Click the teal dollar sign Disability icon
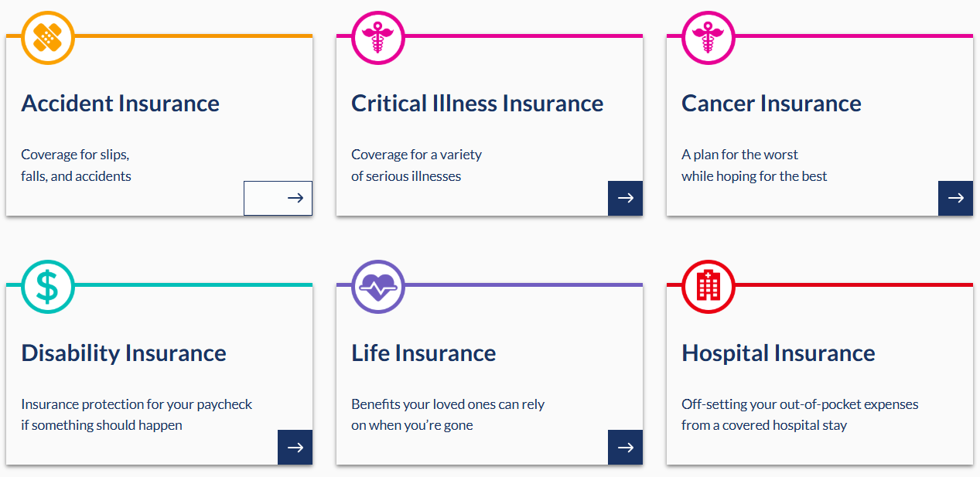The width and height of the screenshot is (980, 477). [x=47, y=286]
